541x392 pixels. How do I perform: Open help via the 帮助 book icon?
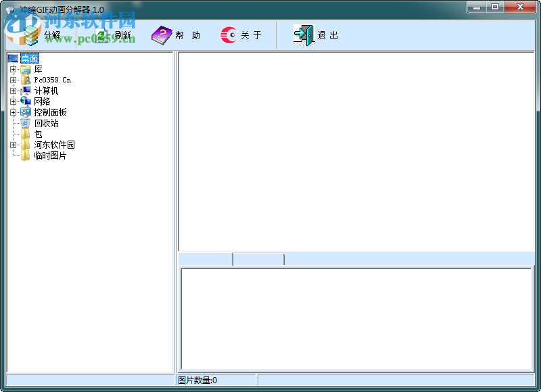pyautogui.click(x=161, y=34)
